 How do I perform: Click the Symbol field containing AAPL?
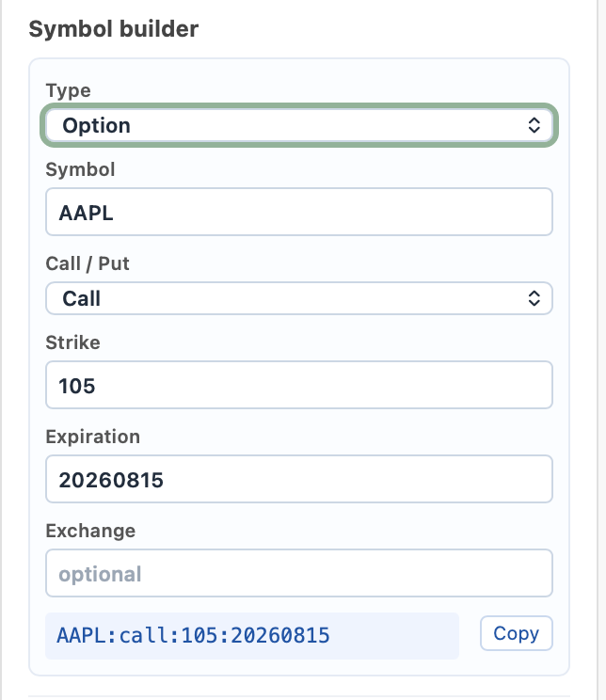click(298, 212)
